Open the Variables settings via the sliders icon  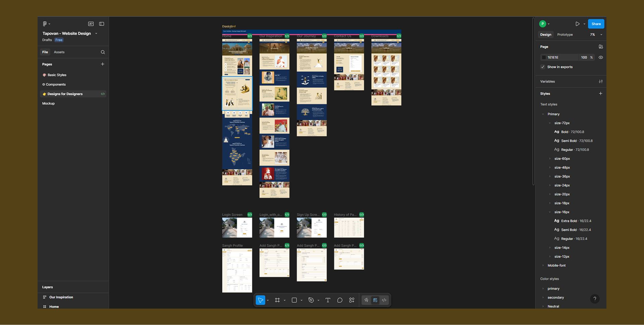(x=601, y=81)
